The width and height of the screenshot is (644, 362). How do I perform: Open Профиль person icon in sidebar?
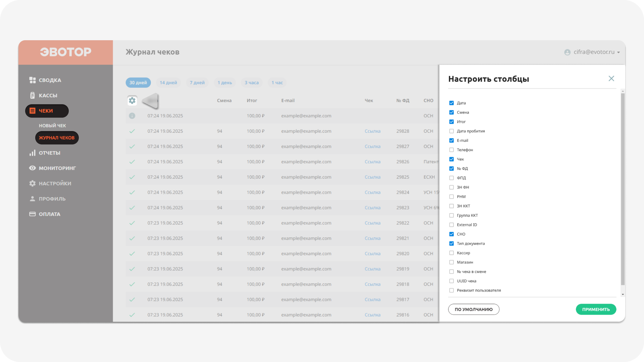pyautogui.click(x=33, y=199)
